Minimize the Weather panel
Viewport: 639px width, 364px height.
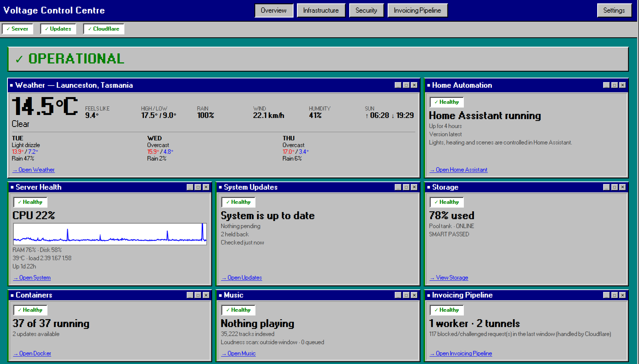pyautogui.click(x=398, y=85)
